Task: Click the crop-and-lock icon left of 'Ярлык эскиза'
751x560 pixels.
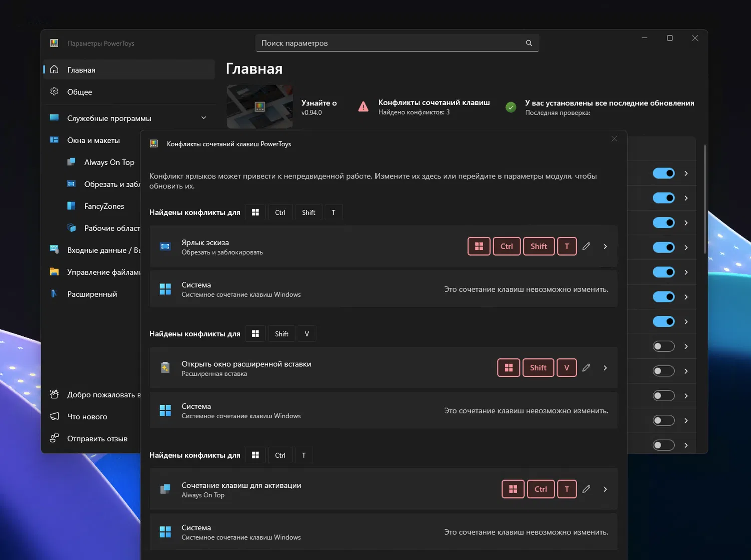Action: pyautogui.click(x=165, y=247)
